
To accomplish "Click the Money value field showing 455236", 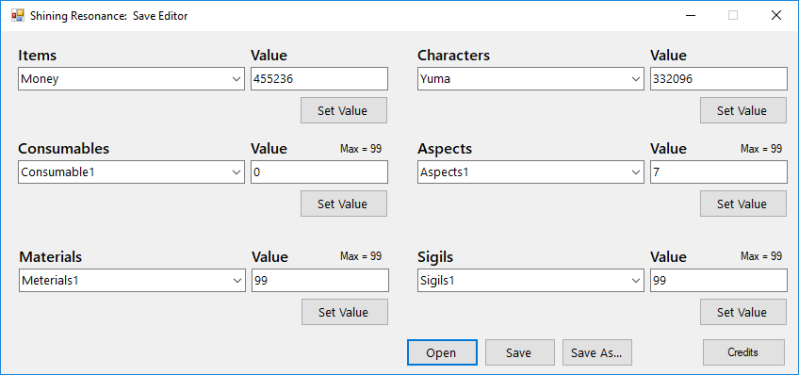I will coord(319,79).
